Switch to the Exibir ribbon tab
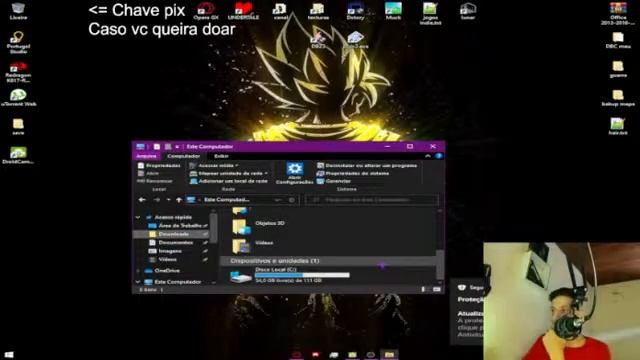 click(x=221, y=156)
